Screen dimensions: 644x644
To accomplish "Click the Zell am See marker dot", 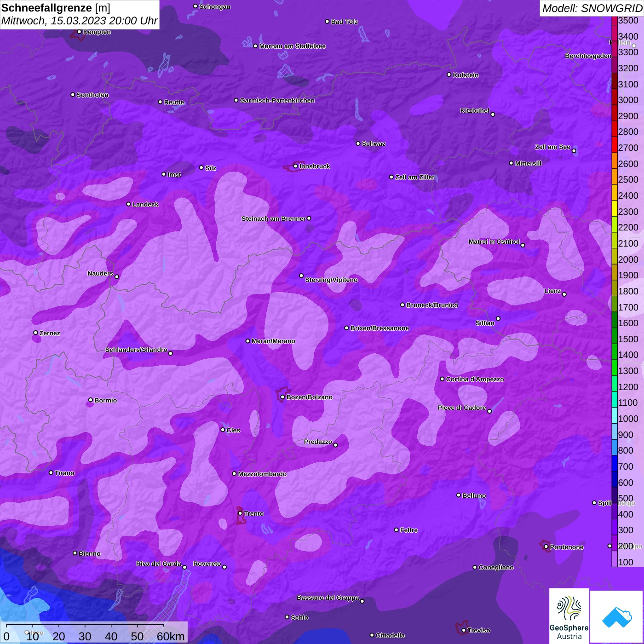I will [x=574, y=151].
